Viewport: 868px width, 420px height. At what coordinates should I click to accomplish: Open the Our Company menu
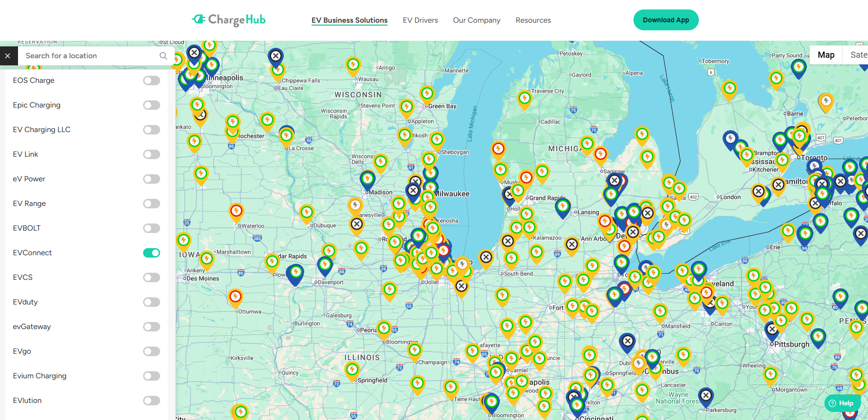click(476, 20)
